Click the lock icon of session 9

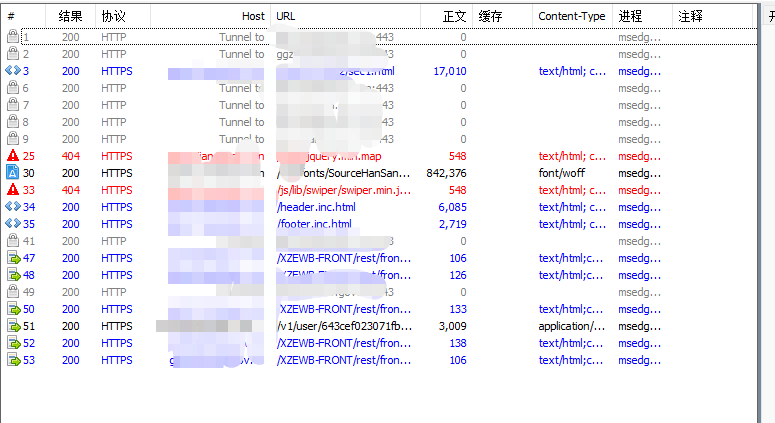(13, 138)
